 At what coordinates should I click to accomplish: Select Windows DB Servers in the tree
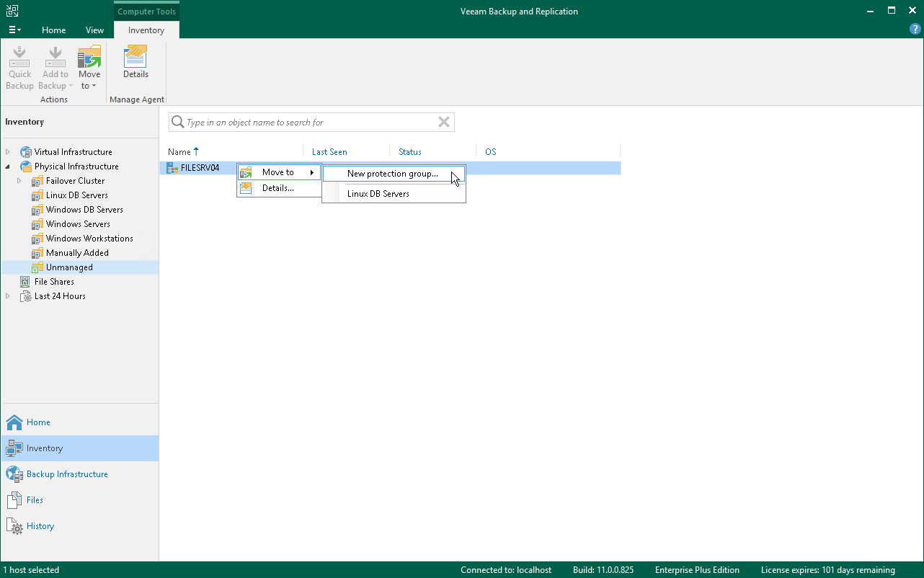pos(84,210)
